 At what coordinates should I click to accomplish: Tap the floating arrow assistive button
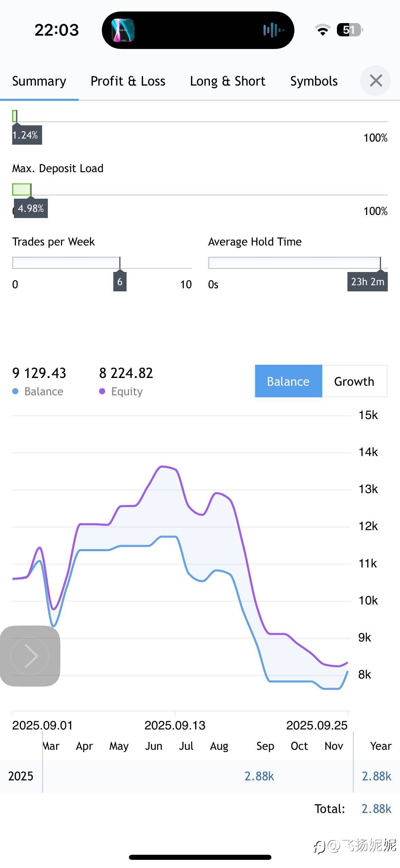[30, 656]
